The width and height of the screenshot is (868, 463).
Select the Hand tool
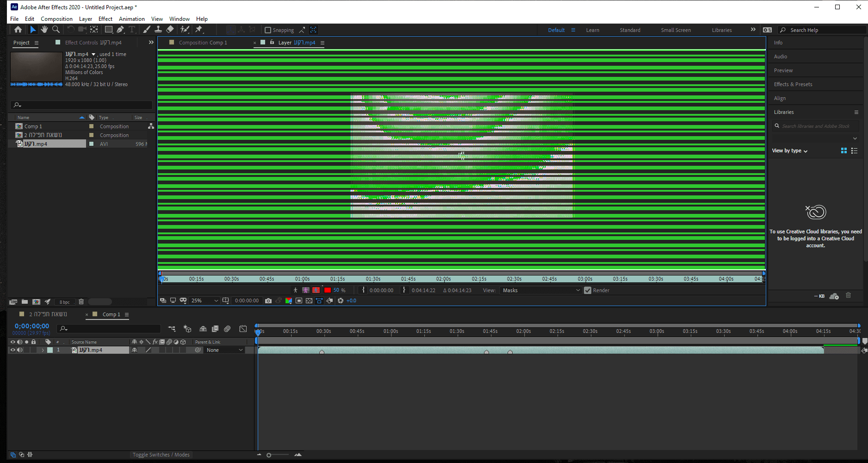click(x=44, y=30)
